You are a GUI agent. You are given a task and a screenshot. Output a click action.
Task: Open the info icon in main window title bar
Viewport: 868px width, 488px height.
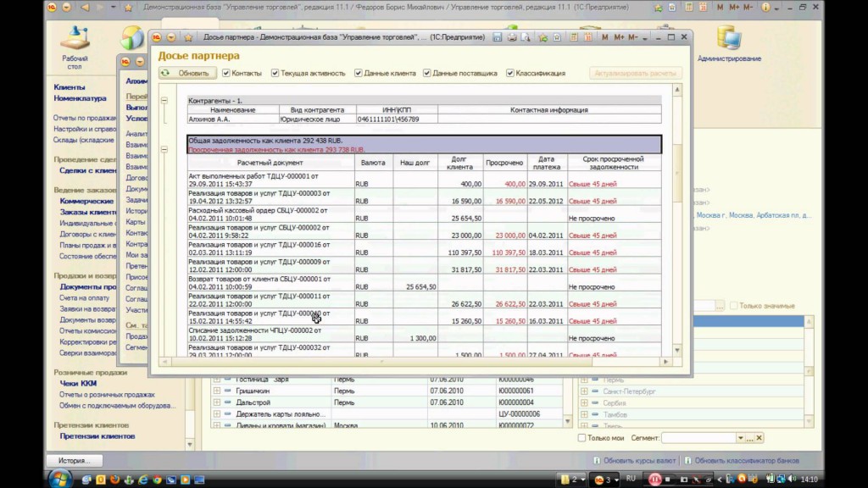[x=765, y=7]
